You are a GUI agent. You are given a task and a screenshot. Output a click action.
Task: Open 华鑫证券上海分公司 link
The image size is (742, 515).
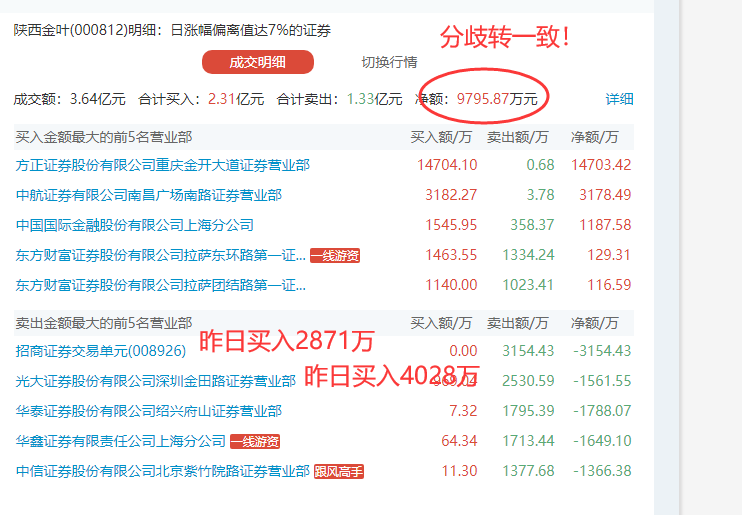click(120, 441)
